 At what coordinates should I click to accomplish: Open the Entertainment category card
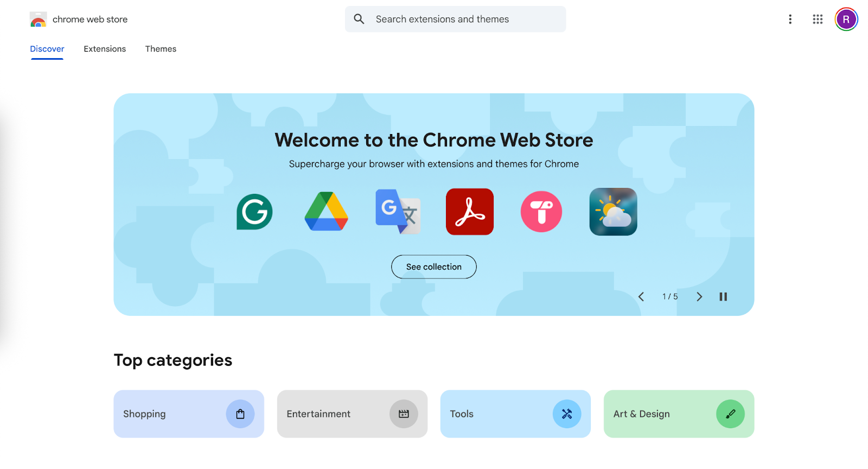[352, 414]
